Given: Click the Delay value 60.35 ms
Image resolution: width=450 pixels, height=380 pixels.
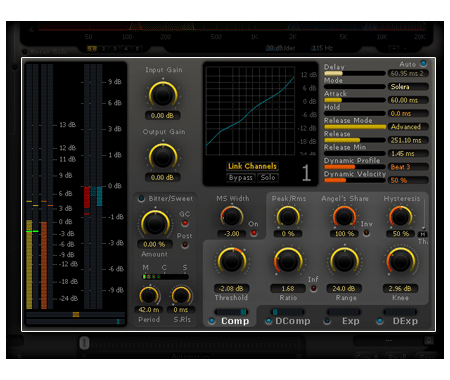Looking at the screenshot, I should point(408,73).
